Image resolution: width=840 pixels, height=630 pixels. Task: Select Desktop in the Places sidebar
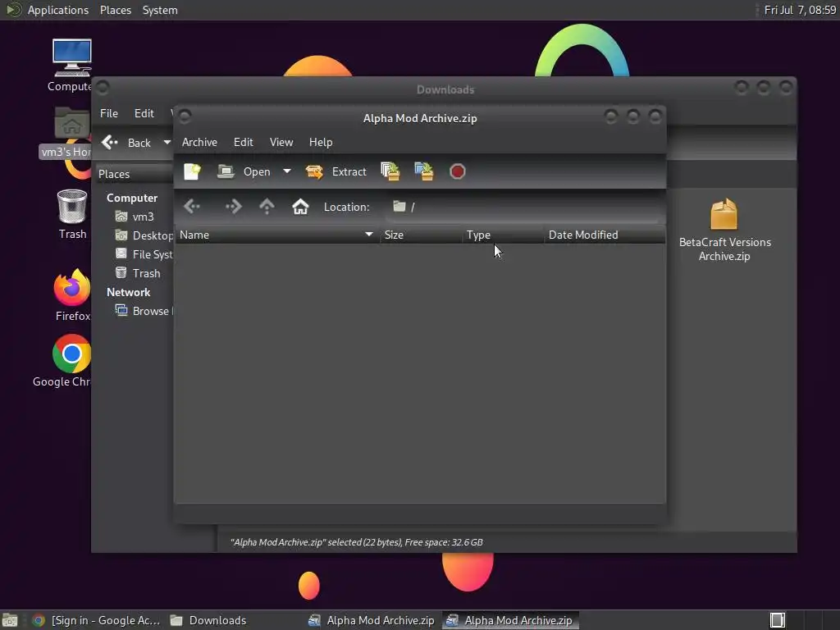(144, 235)
